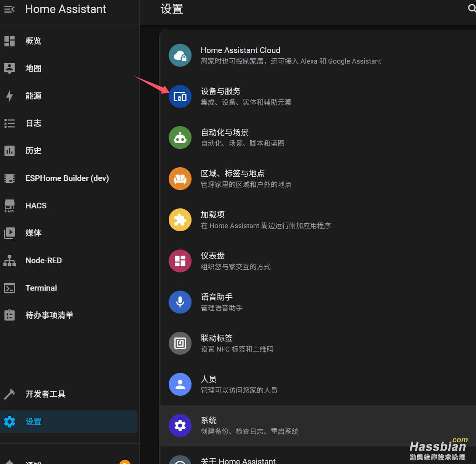Open 自动化与场景 settings entry
Image resolution: width=476 pixels, height=464 pixels.
pyautogui.click(x=318, y=138)
